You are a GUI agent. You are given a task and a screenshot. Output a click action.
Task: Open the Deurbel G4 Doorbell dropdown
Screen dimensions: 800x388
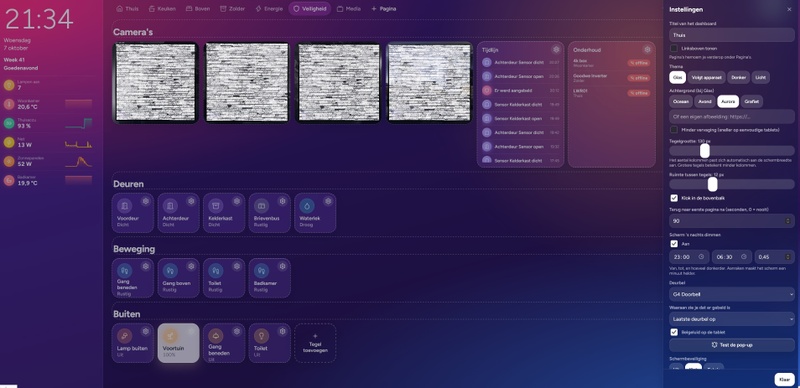click(732, 294)
